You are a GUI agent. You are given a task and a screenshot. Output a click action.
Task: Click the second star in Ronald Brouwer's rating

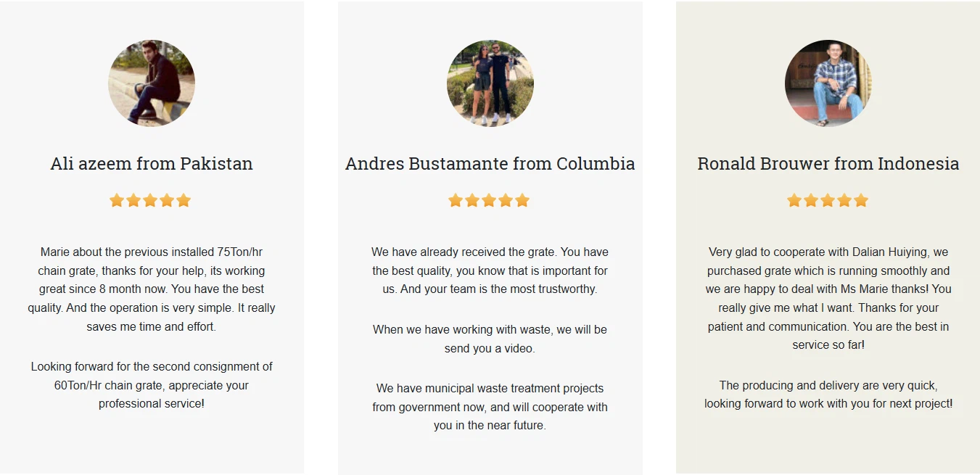811,200
